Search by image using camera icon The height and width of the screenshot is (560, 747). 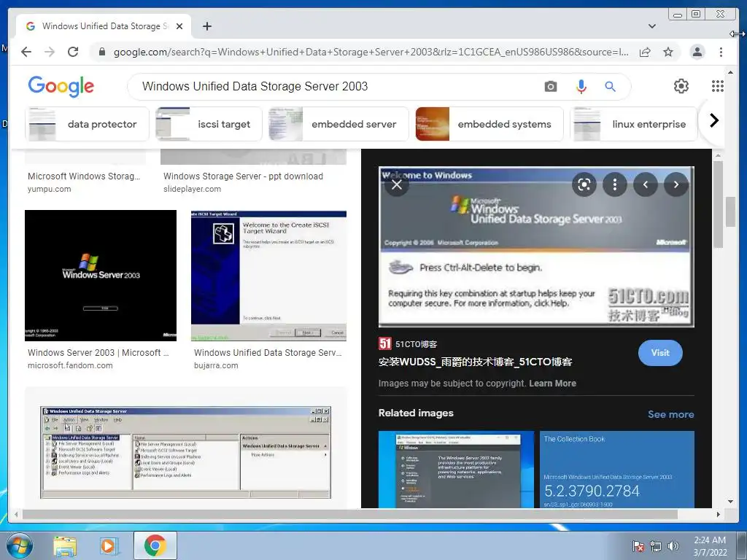click(551, 86)
